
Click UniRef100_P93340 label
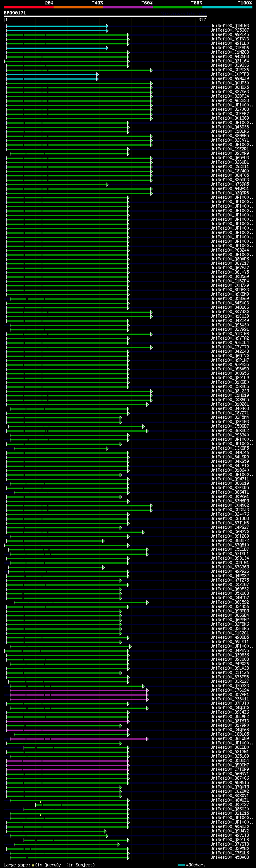[230, 435]
